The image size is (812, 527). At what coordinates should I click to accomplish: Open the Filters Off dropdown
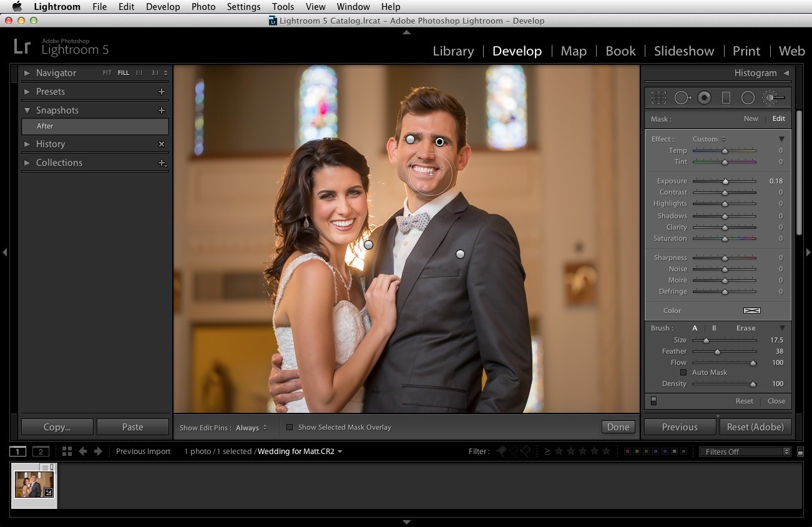pyautogui.click(x=745, y=452)
